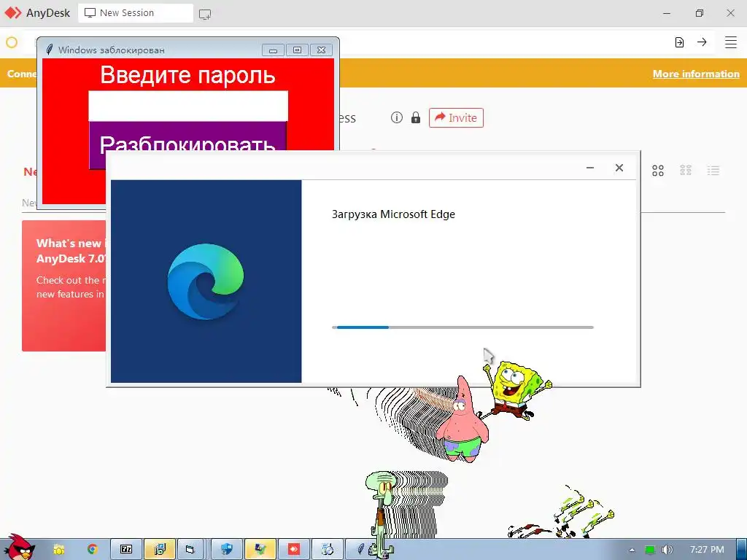This screenshot has height=560, width=747.
Task: Open the AnyDesk hamburger menu
Action: (731, 42)
